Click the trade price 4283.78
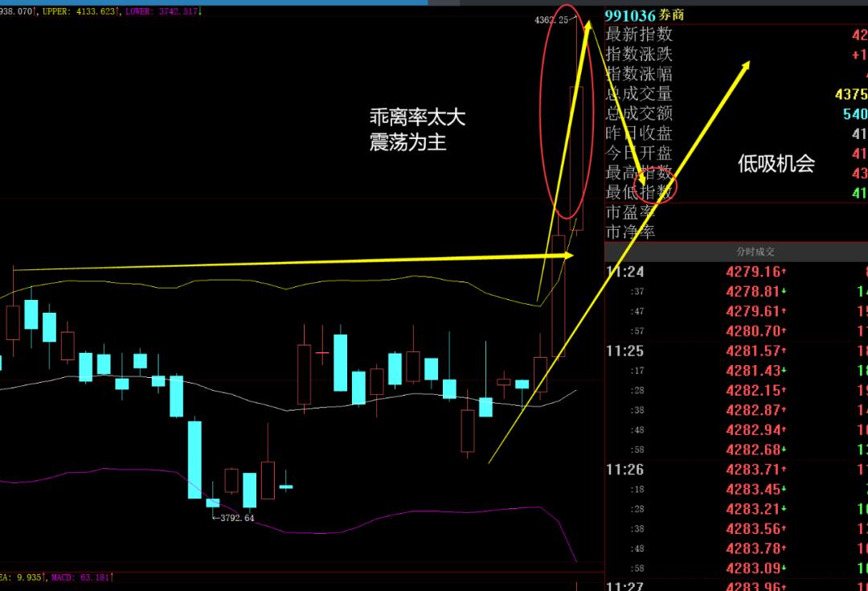 753,549
